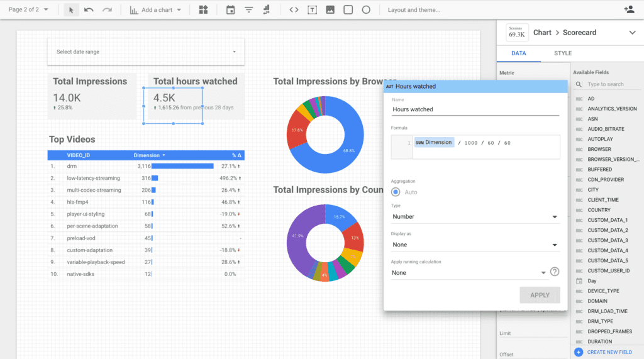The width and height of the screenshot is (644, 359).
Task: Click the ABC icon beside CITY
Action: [x=579, y=190]
